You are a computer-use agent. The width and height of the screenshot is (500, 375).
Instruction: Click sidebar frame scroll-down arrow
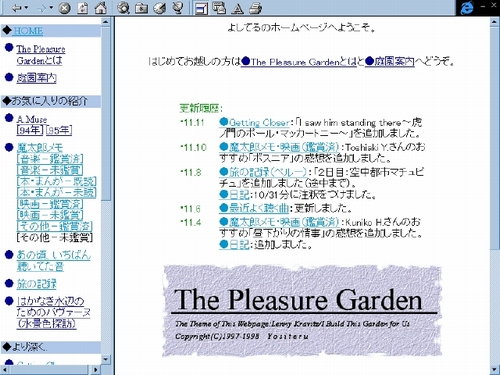coord(105,359)
